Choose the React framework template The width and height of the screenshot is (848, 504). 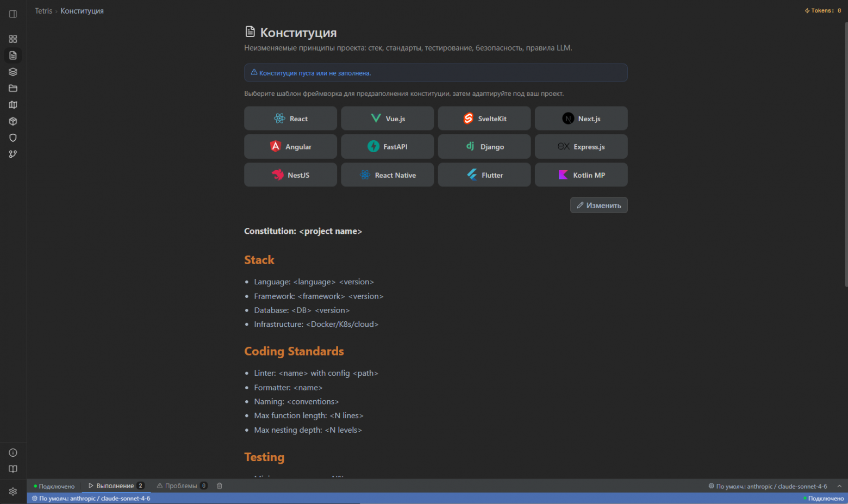tap(290, 119)
